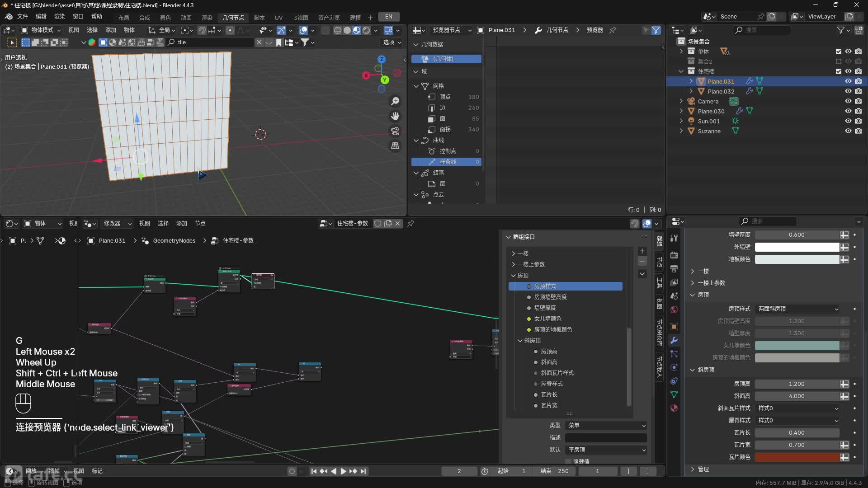This screenshot has width=868, height=488.
Task: Toggle visibility eye of Camera in the Outliner
Action: pos(848,101)
